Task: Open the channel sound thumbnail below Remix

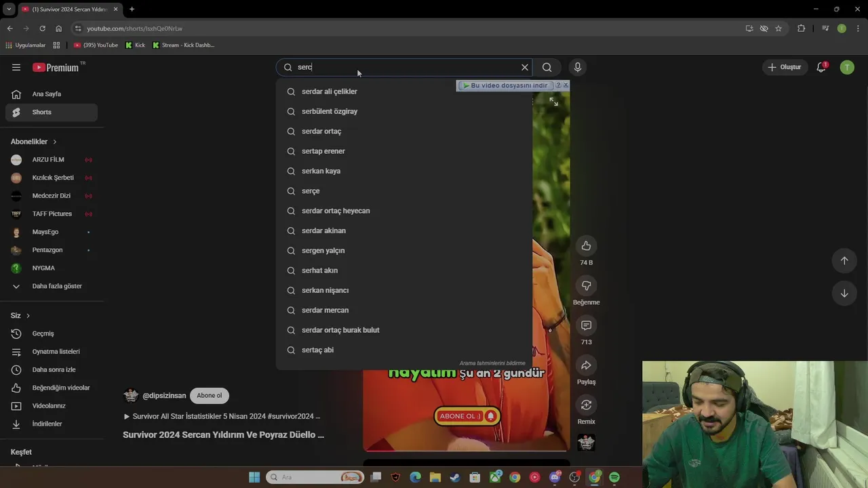Action: click(586, 443)
